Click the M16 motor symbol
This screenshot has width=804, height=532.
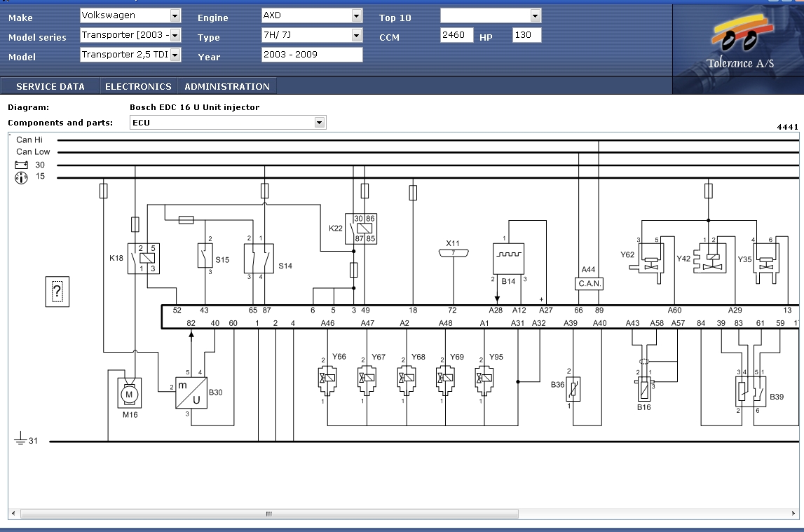click(128, 395)
